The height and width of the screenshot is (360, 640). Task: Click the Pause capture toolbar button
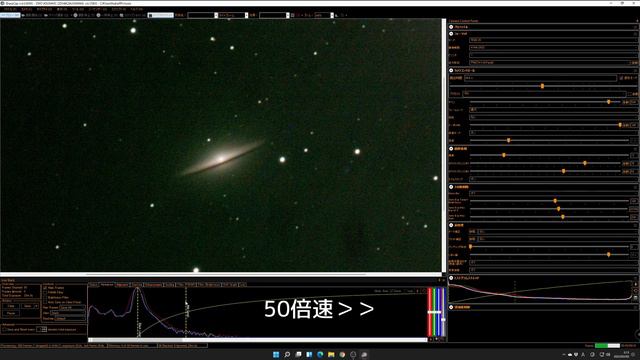click(x=107, y=15)
